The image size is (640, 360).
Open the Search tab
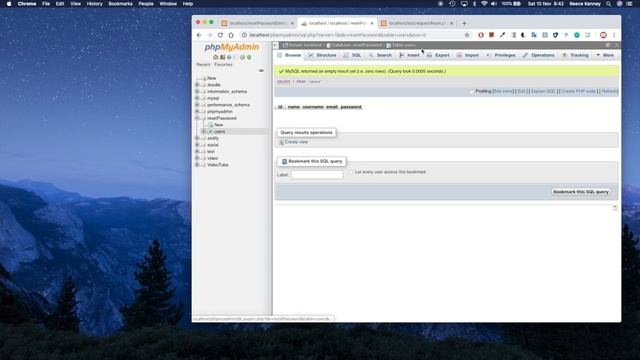click(380, 55)
